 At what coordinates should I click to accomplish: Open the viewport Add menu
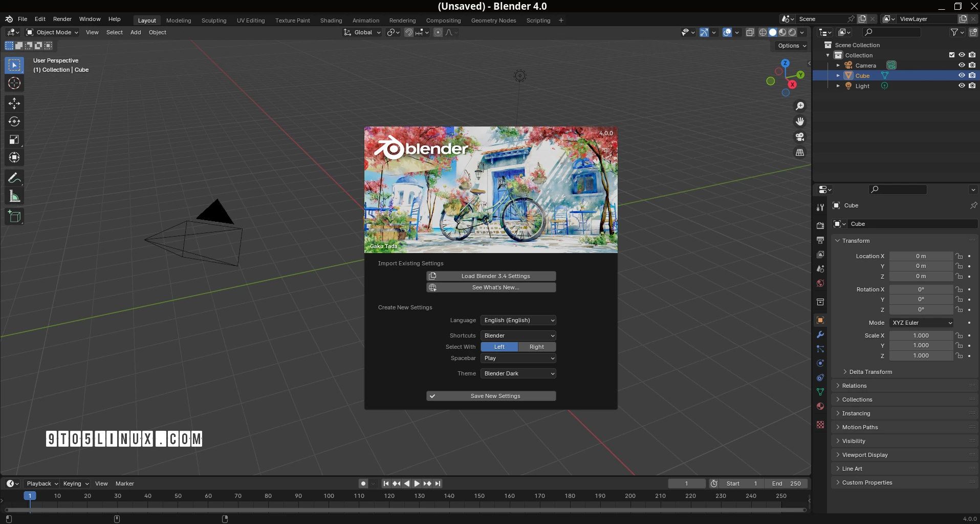pos(136,32)
